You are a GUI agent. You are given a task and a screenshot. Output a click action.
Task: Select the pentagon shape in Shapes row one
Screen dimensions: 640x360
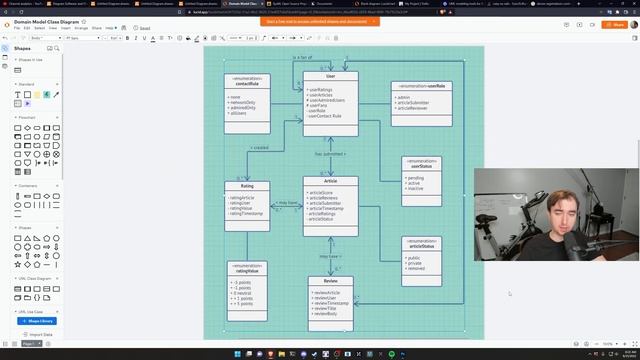(47, 238)
